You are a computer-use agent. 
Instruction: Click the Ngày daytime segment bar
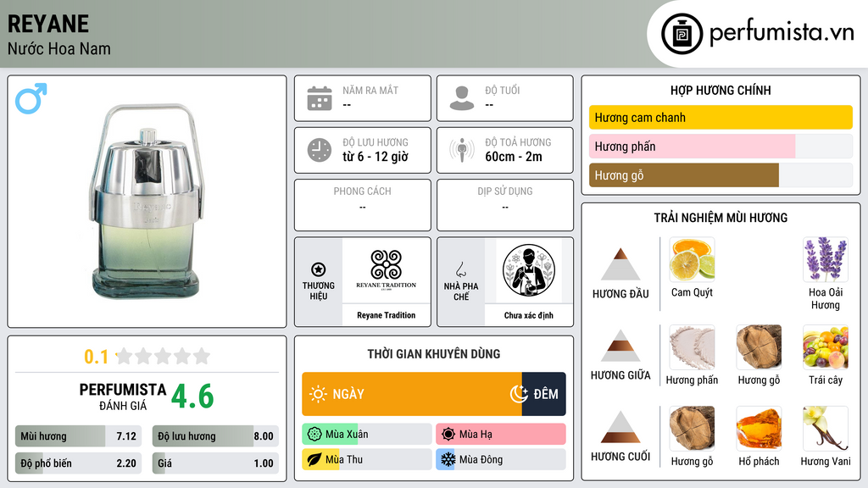(412, 394)
